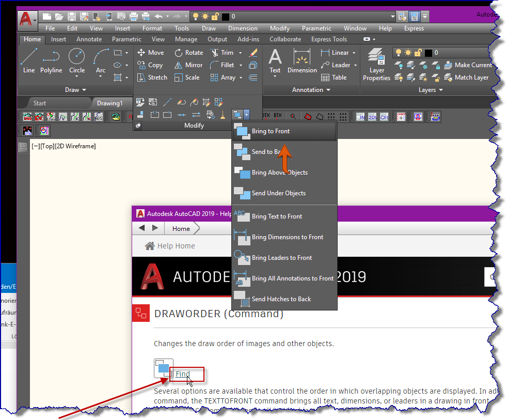Screen dimensions: 507x420
Task: Click the Leader tool
Action: tap(336, 65)
